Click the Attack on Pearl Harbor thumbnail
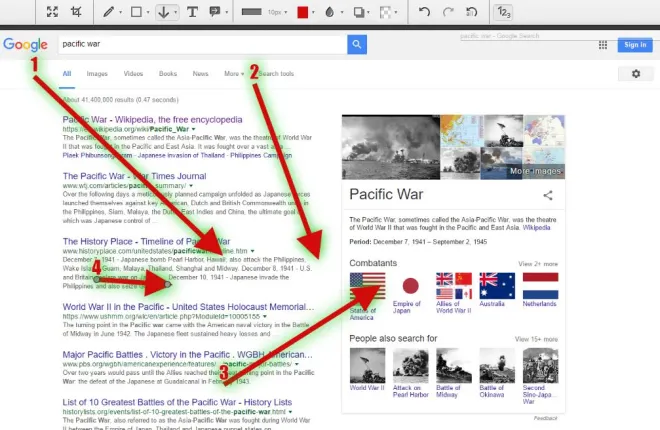Screen dimensions: 660x430 tap(411, 366)
